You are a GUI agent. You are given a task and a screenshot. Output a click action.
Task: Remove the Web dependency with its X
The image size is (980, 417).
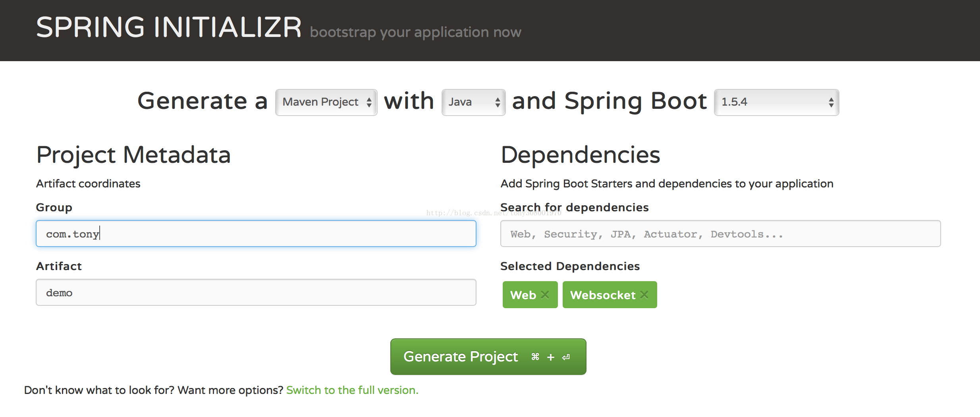pyautogui.click(x=545, y=295)
